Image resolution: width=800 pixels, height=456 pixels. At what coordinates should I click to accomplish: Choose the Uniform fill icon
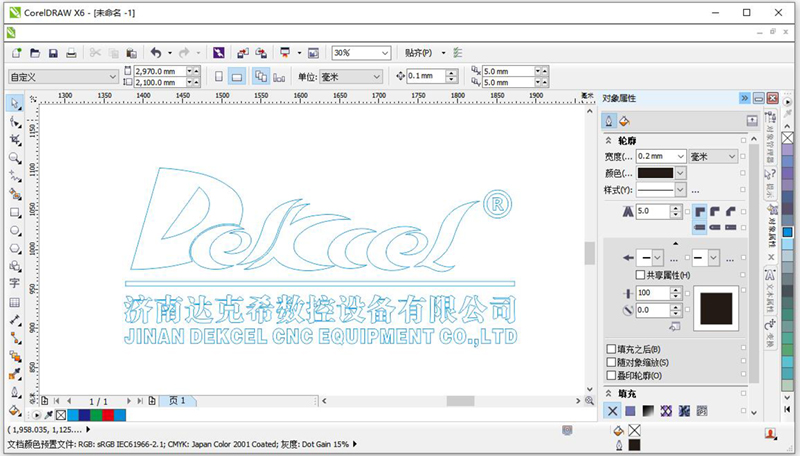pos(631,411)
